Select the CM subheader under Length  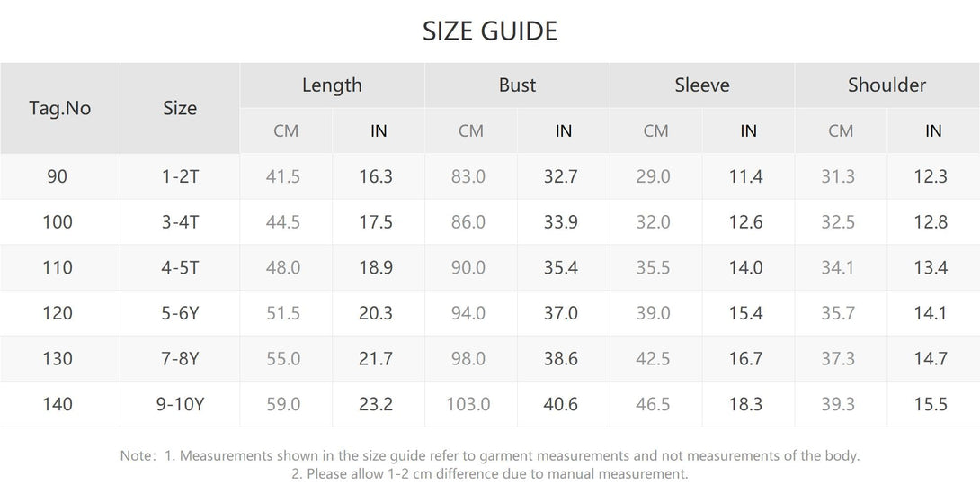pyautogui.click(x=286, y=130)
